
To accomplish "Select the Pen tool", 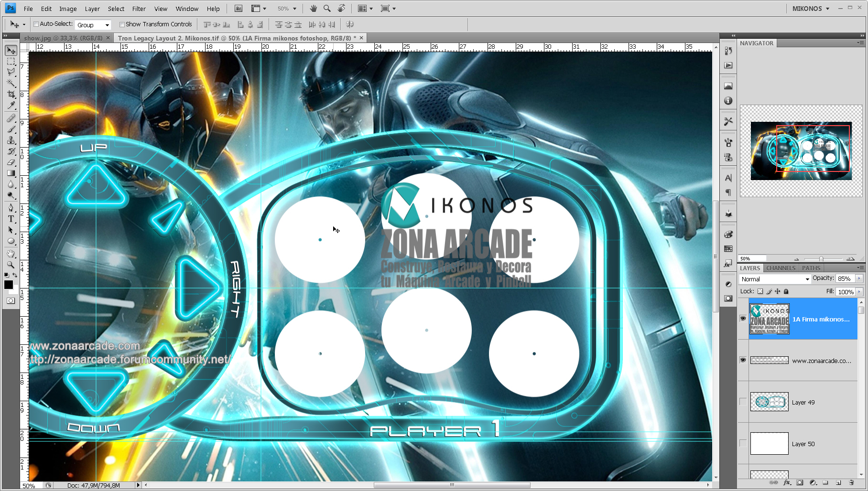I will [x=11, y=208].
